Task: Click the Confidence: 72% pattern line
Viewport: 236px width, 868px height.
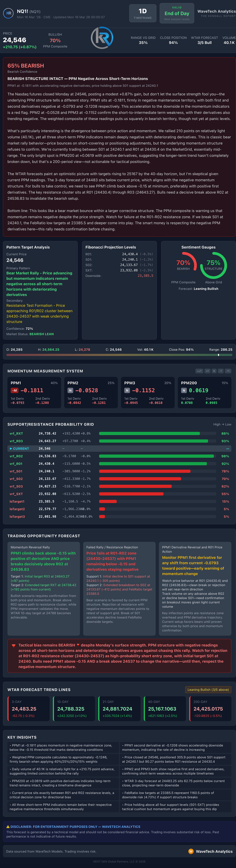Action: (19, 329)
